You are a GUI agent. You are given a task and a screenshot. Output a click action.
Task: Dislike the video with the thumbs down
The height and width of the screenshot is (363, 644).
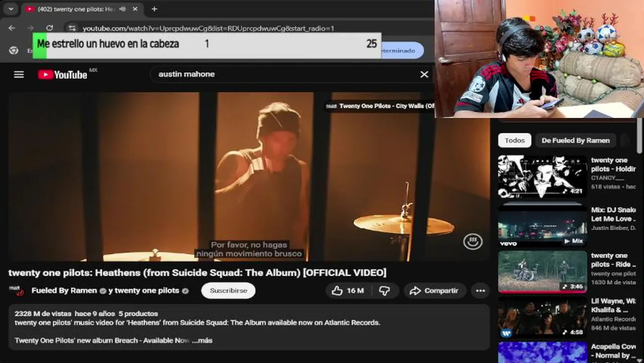pos(384,290)
